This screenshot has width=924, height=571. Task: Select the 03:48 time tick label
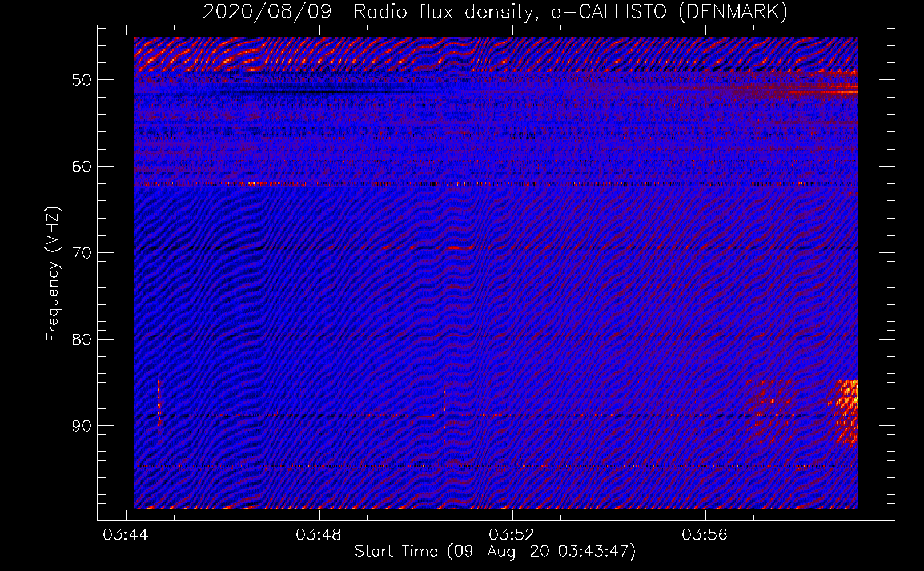pyautogui.click(x=319, y=535)
